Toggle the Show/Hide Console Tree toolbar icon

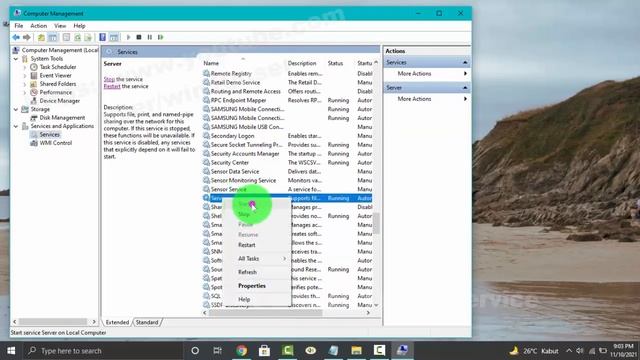click(x=53, y=38)
